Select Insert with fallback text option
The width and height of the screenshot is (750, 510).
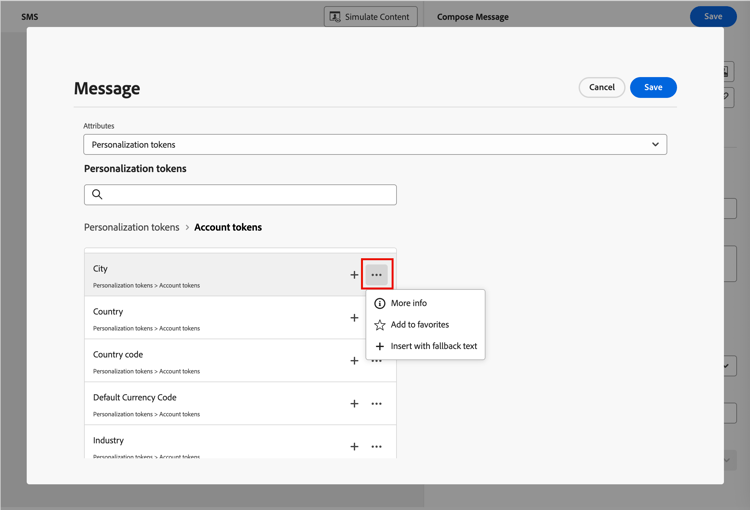pyautogui.click(x=433, y=346)
